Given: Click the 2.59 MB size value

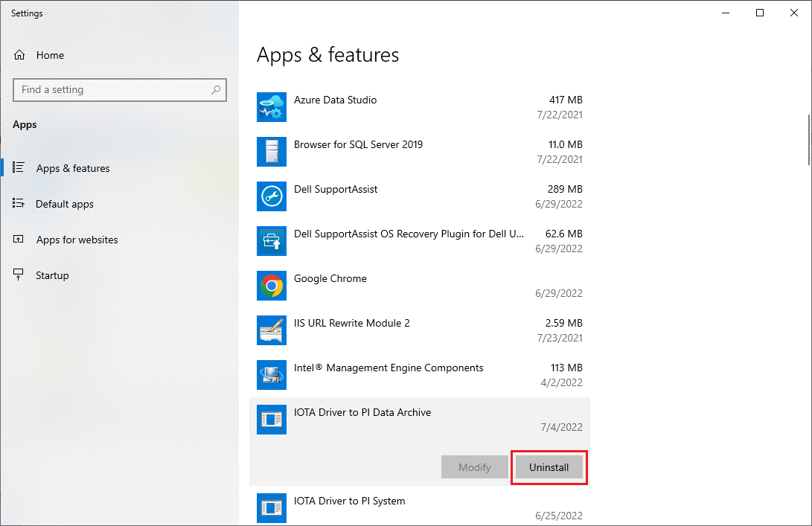Looking at the screenshot, I should coord(564,323).
